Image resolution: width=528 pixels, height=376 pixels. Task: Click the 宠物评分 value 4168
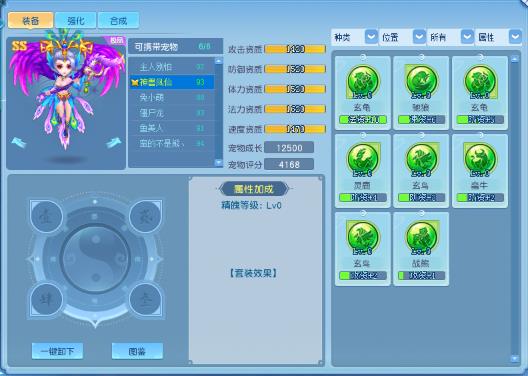coord(289,165)
